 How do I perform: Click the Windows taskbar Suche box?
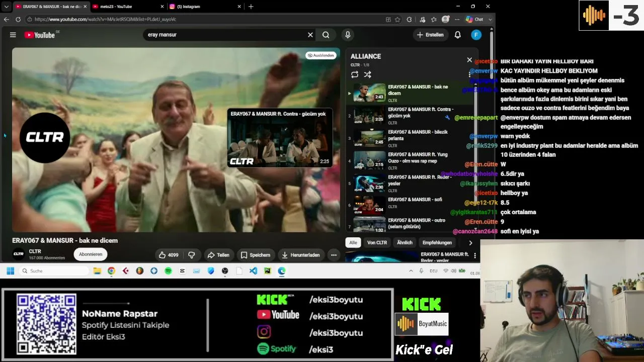pyautogui.click(x=54, y=271)
